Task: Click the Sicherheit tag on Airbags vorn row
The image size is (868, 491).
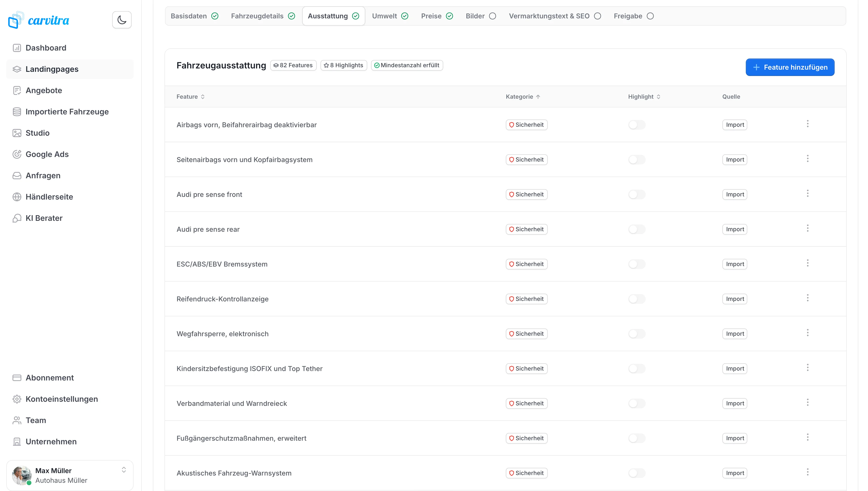Action: coord(526,125)
